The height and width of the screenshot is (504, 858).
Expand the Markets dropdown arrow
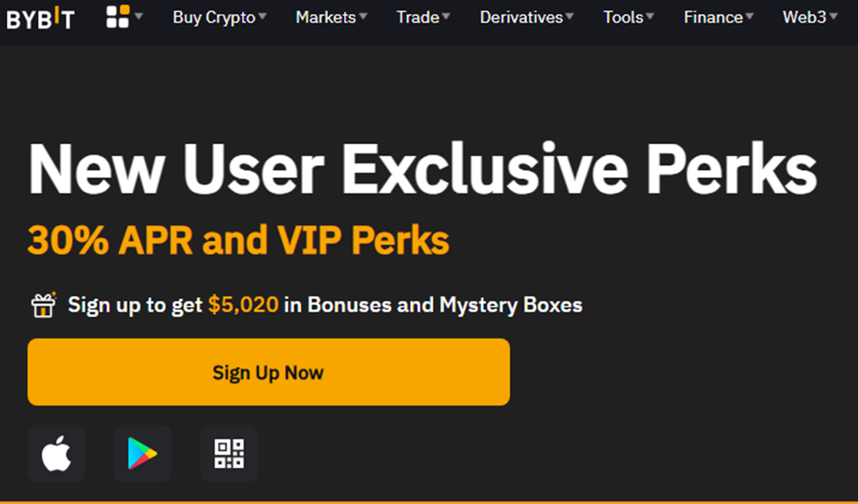point(363,17)
